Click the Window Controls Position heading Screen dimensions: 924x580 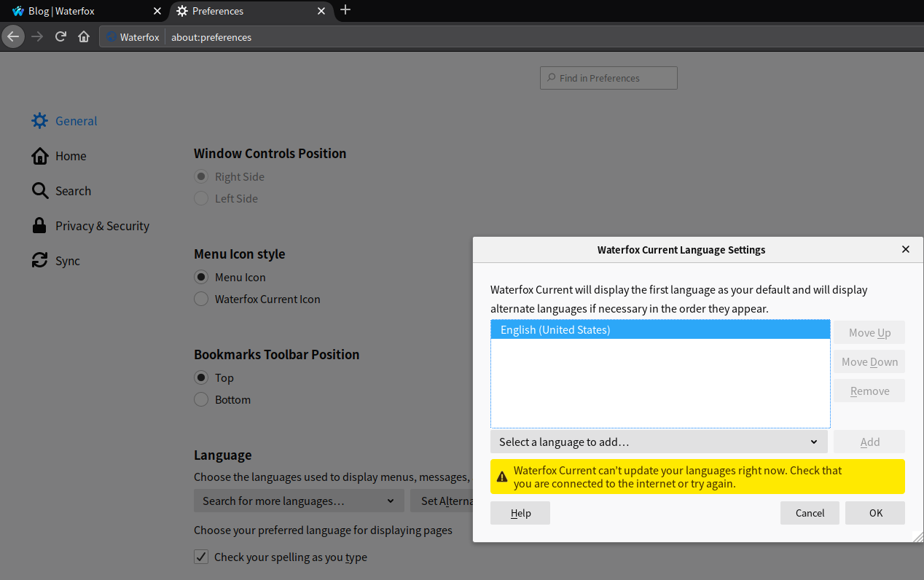(x=270, y=154)
